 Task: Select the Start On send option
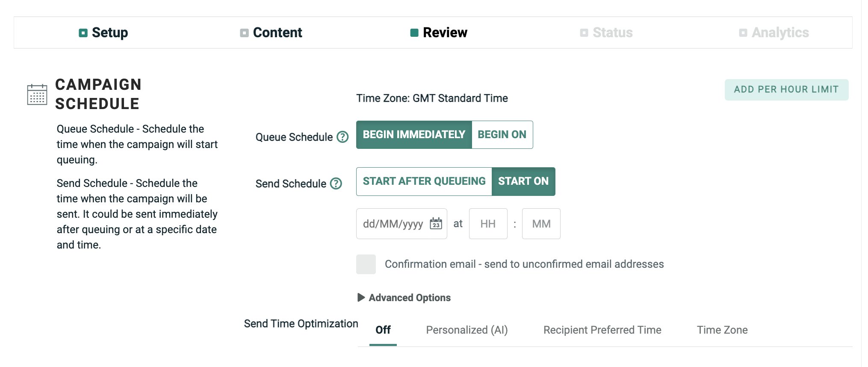pos(523,181)
